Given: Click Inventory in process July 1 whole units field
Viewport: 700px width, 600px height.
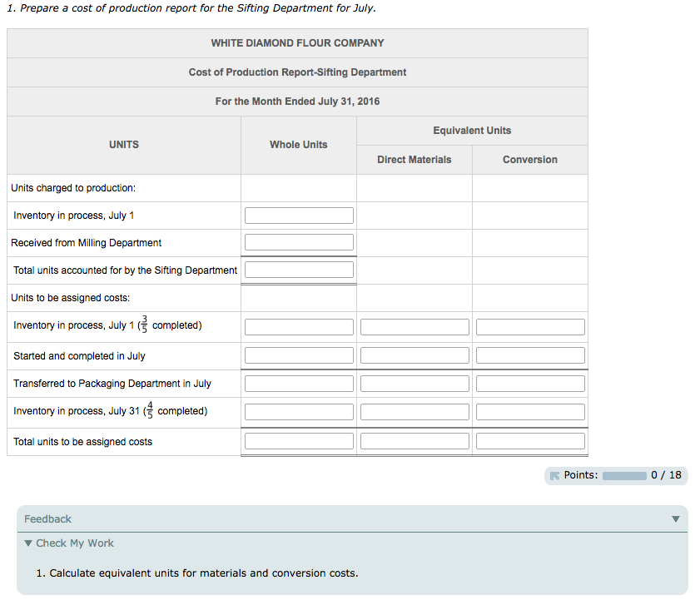Looking at the screenshot, I should tap(299, 216).
